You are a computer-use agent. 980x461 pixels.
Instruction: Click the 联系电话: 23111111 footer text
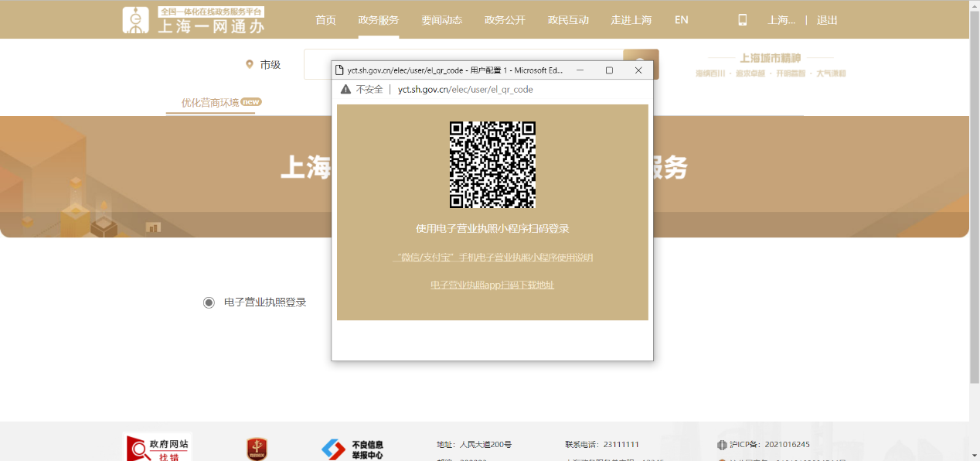(x=602, y=445)
